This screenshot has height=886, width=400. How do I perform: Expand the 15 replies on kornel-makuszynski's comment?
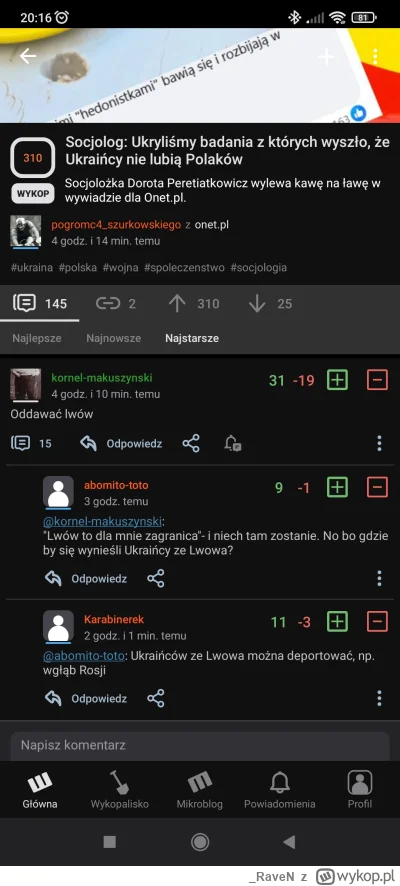(x=32, y=444)
